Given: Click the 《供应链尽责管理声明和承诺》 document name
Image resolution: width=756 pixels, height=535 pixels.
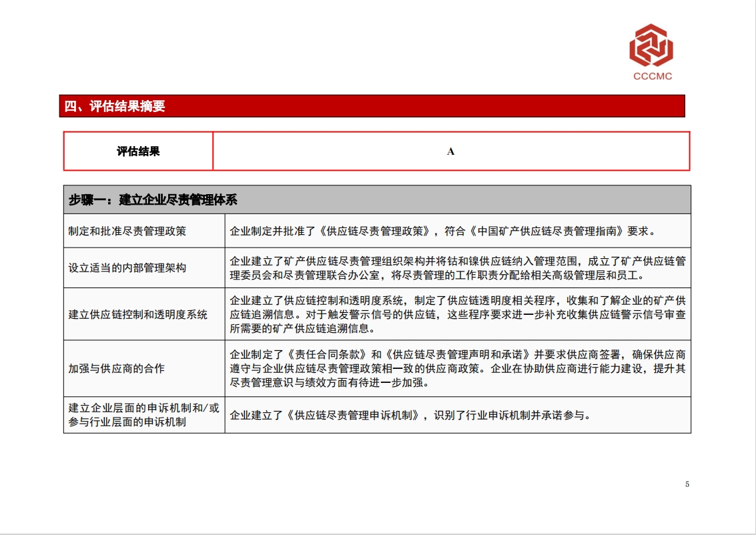Looking at the screenshot, I should coord(457,354).
